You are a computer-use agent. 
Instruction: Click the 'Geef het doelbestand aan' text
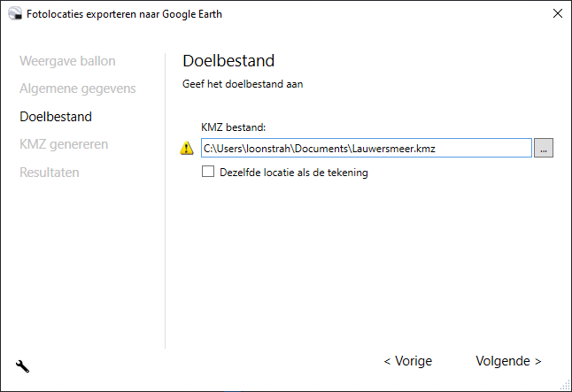pyautogui.click(x=243, y=84)
